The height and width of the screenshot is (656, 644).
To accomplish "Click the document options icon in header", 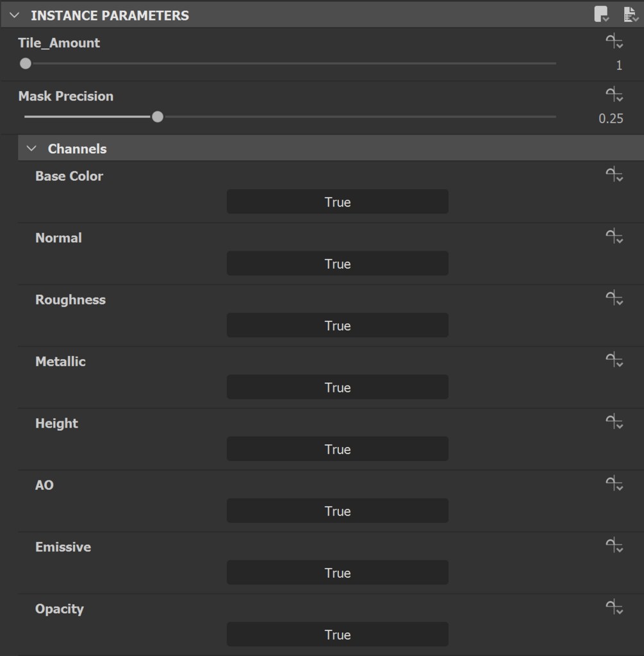I will click(631, 14).
